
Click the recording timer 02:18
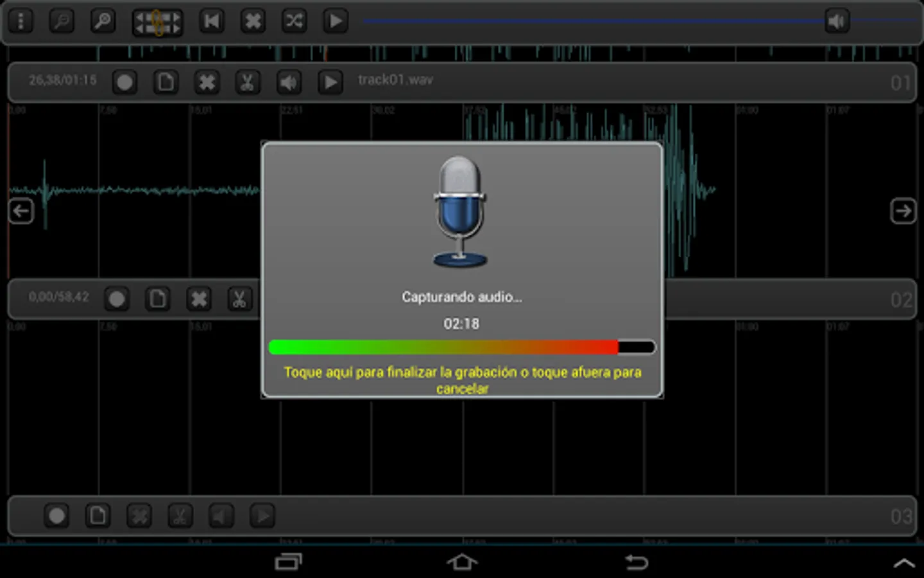(x=461, y=324)
